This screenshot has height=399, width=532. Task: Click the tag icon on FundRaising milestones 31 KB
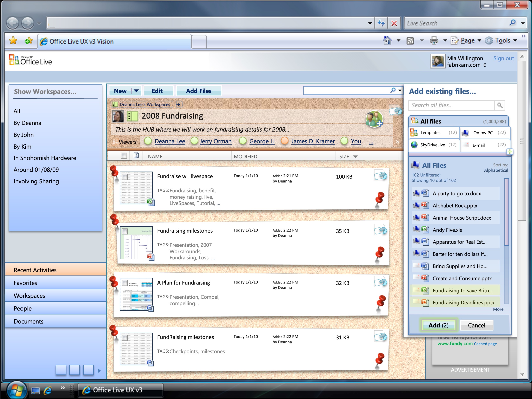pyautogui.click(x=380, y=337)
